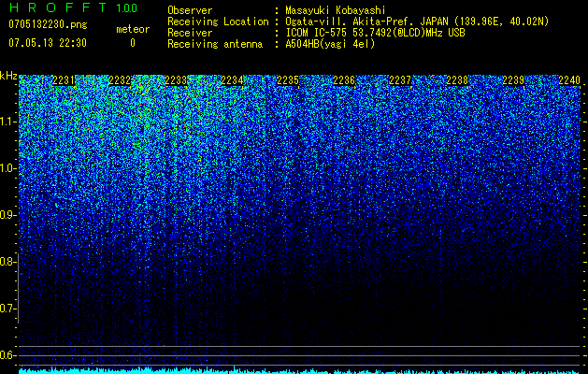Click the 2234 time marker label
The width and height of the screenshot is (588, 374).
(232, 80)
